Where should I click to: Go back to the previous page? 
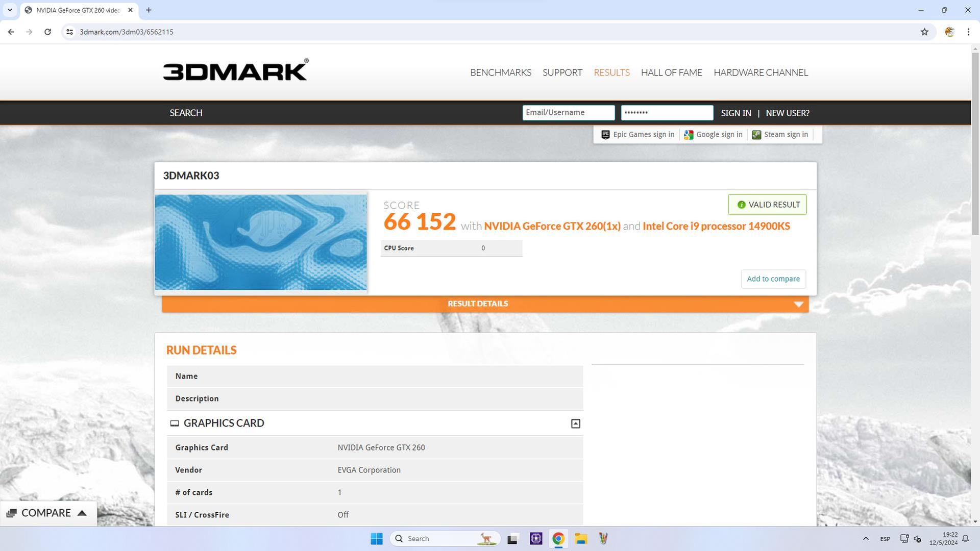click(x=11, y=32)
